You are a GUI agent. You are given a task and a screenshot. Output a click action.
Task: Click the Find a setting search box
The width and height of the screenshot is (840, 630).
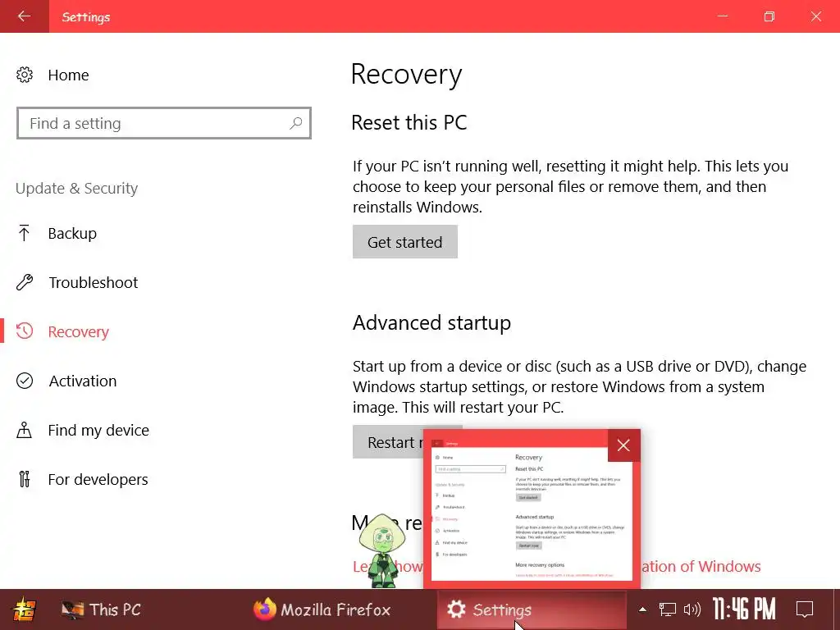tap(164, 123)
